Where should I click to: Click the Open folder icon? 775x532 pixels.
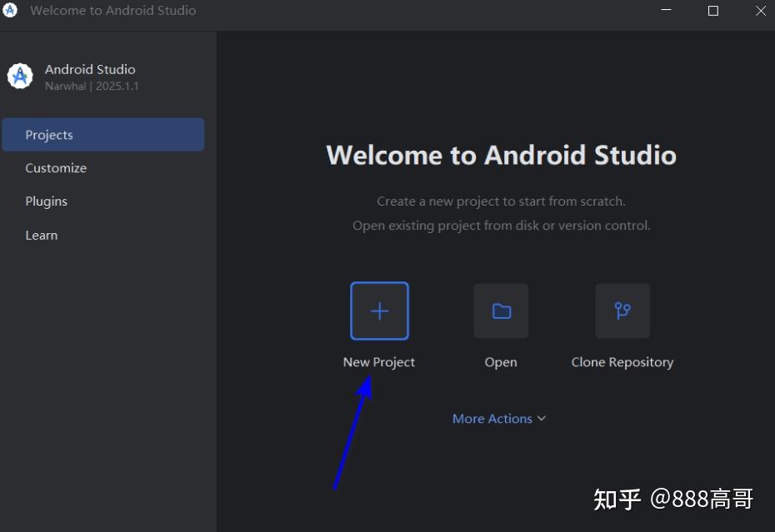501,311
